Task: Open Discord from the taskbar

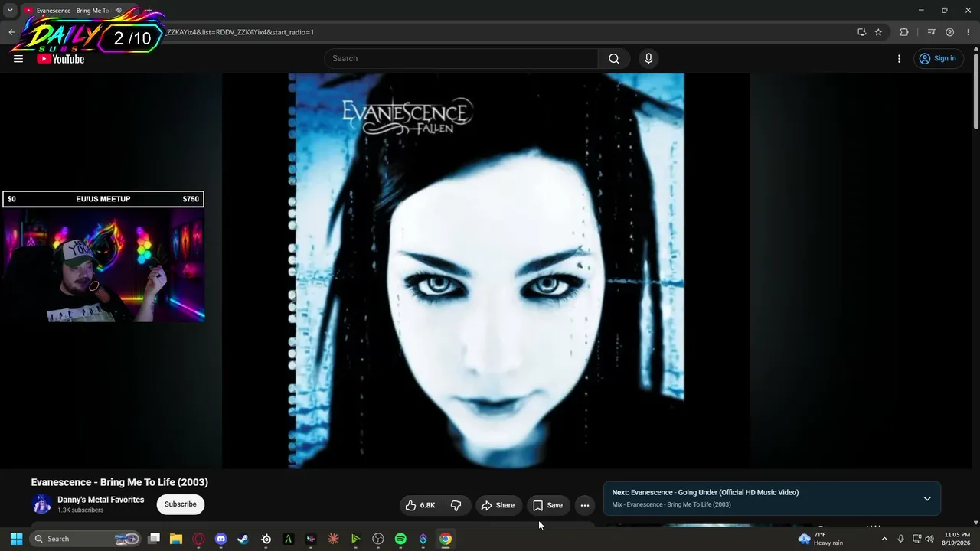Action: coord(221,539)
